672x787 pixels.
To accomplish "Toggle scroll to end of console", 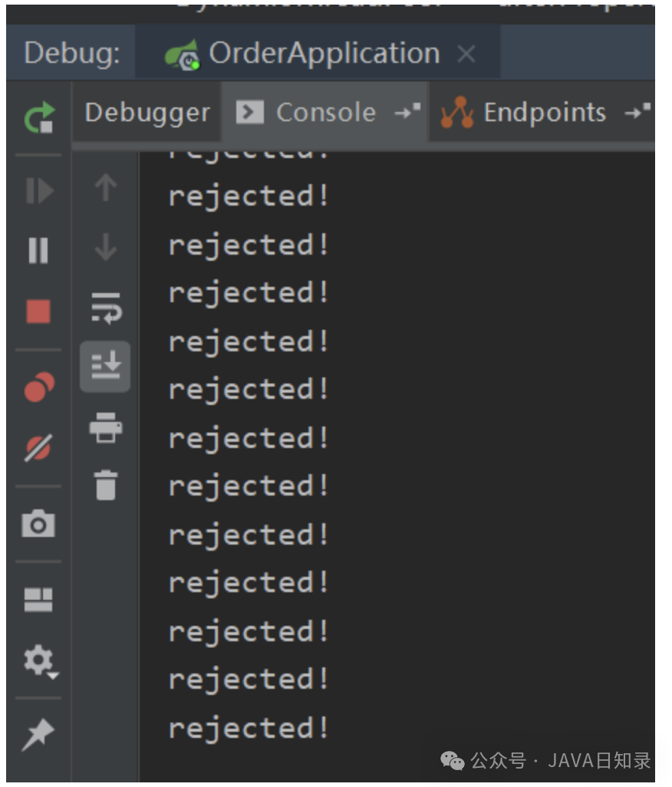I will click(105, 367).
